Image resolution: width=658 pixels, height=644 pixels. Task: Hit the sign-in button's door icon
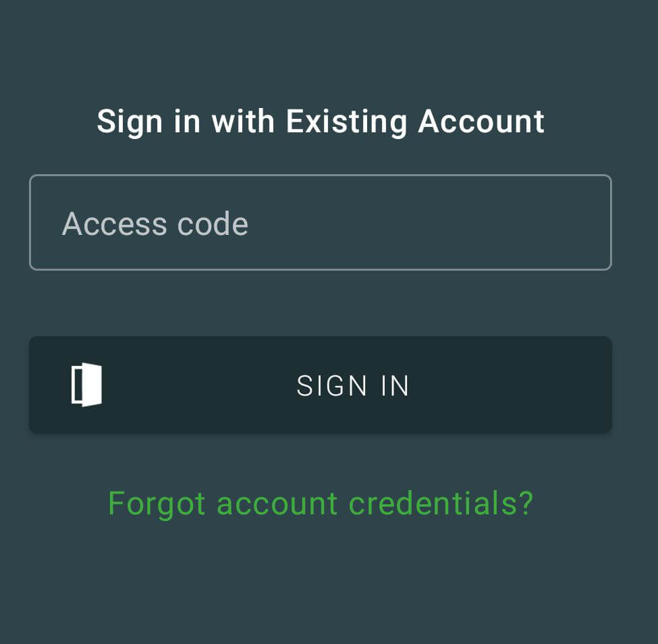pyautogui.click(x=87, y=385)
